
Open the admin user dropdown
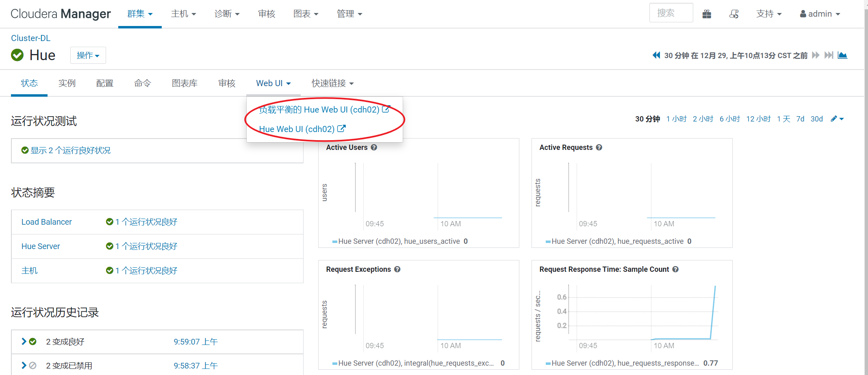[820, 14]
